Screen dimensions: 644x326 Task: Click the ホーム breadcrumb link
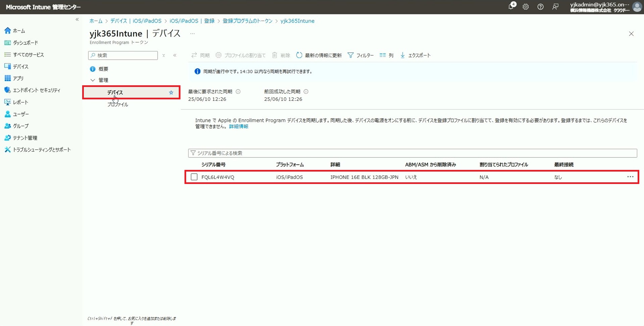click(96, 21)
